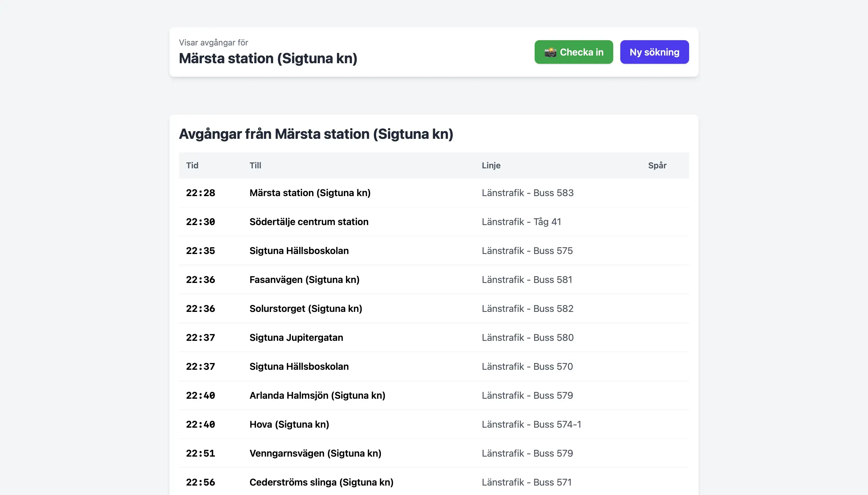Select the 22:35 Sigtuna Hällsboskolan departure

[x=299, y=250]
